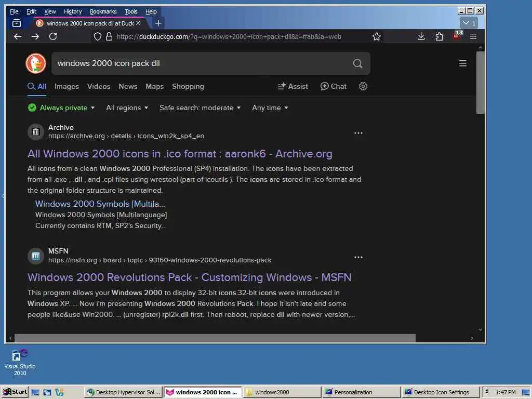Open the recent browsing view icon left of tab

point(17,23)
